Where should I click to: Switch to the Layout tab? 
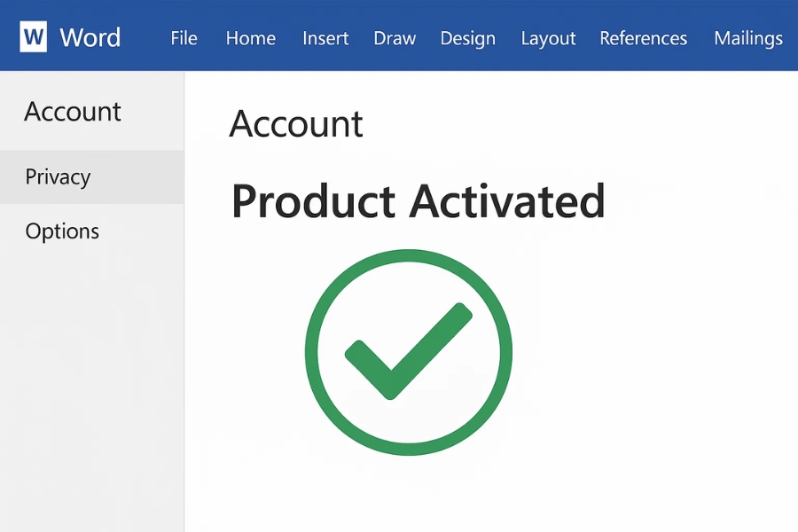pyautogui.click(x=548, y=39)
